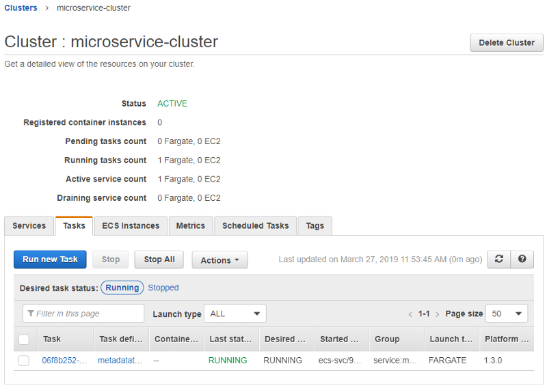Screen dimensions: 547x392
Task: Select all tasks with header checkbox
Action: click(x=24, y=339)
